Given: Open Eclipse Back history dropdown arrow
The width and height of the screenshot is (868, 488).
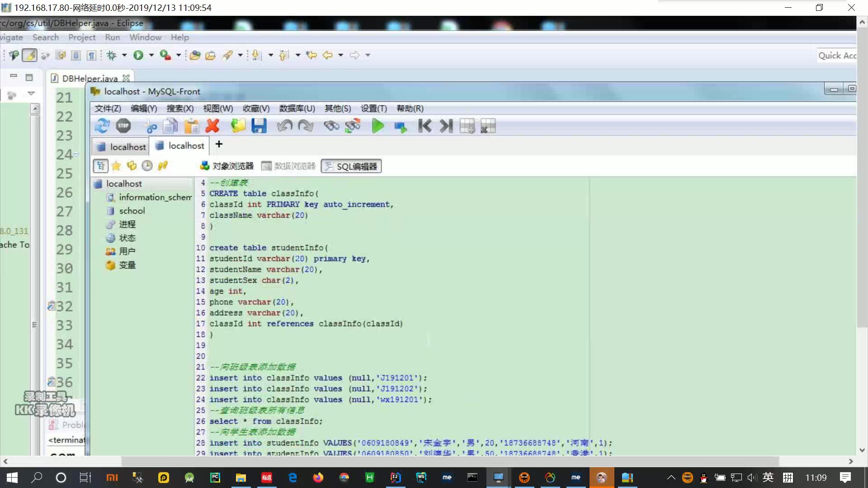Looking at the screenshot, I should (x=341, y=55).
